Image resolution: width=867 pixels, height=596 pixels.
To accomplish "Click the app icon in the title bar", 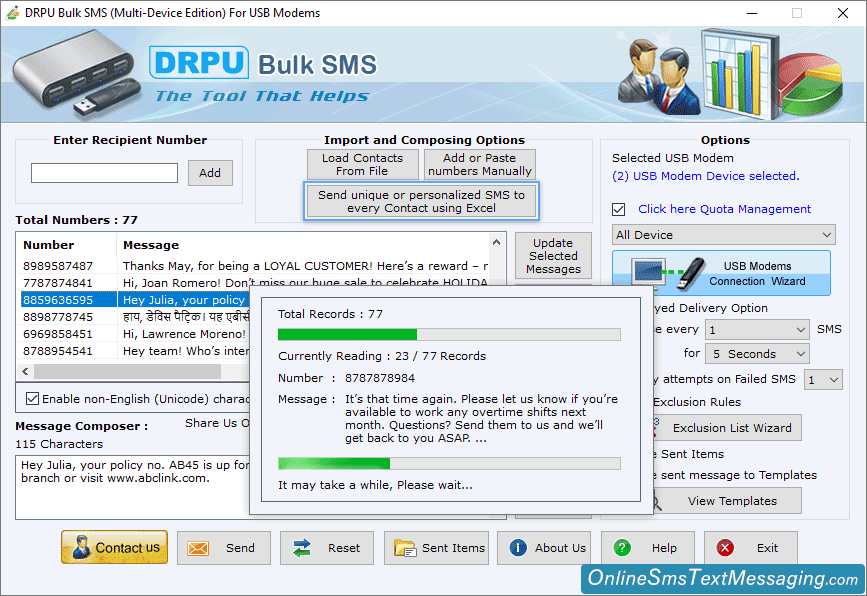I will tap(12, 13).
